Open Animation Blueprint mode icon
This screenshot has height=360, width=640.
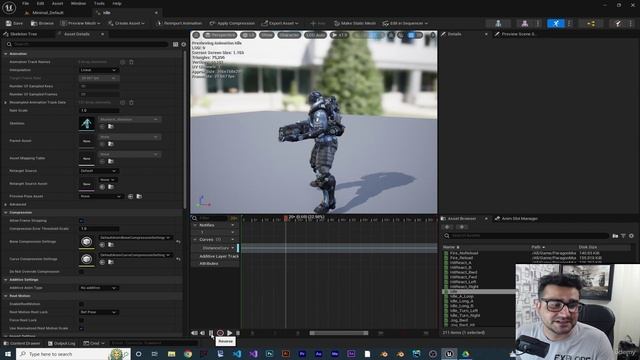tap(591, 24)
